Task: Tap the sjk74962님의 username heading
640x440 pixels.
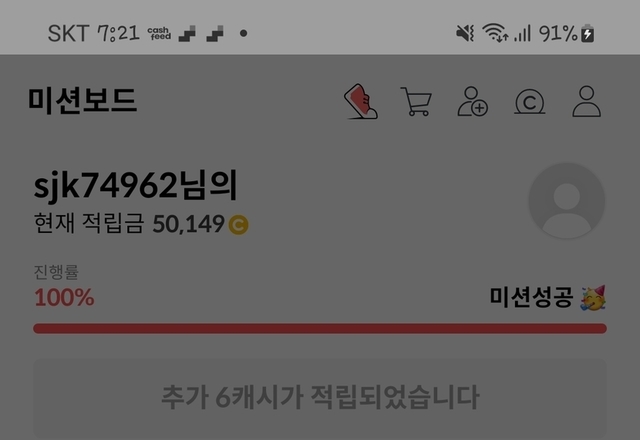Action: (136, 186)
